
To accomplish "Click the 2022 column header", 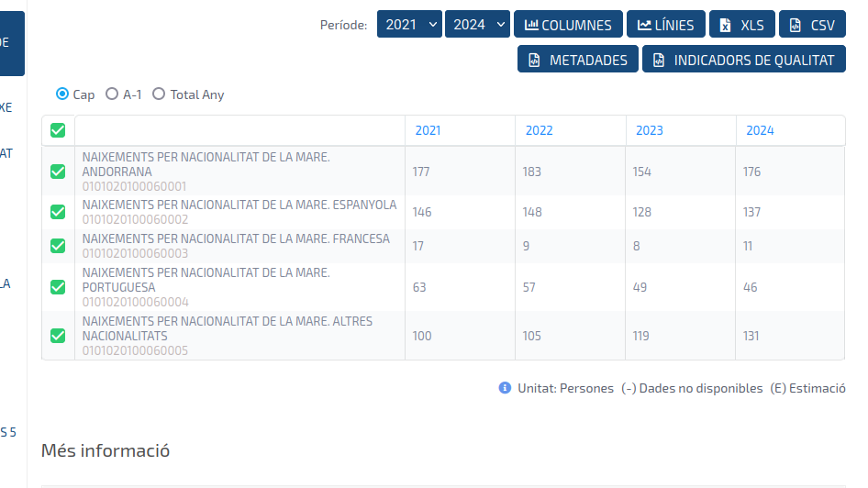I will [539, 130].
